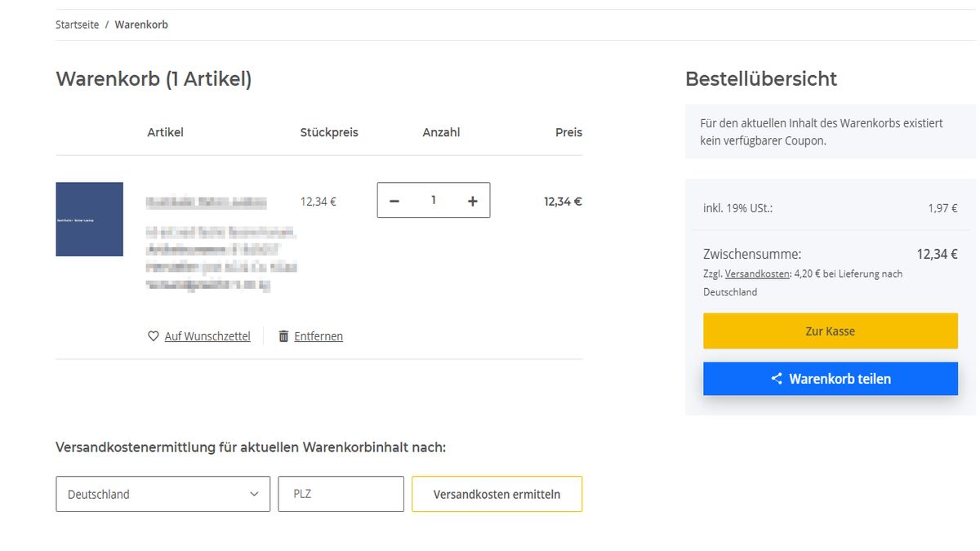The width and height of the screenshot is (980, 551).
Task: Click the heart icon beside Auf Wunschzettel
Action: tap(153, 336)
